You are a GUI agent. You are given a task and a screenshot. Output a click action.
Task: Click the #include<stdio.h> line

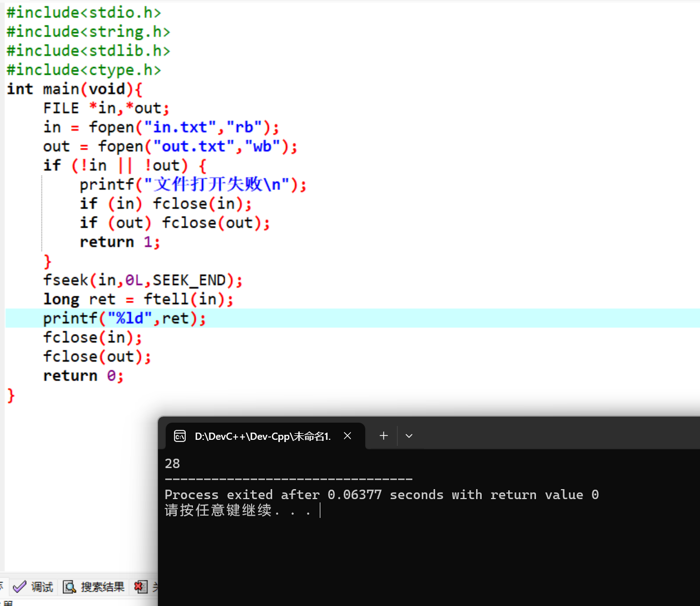coord(83,12)
